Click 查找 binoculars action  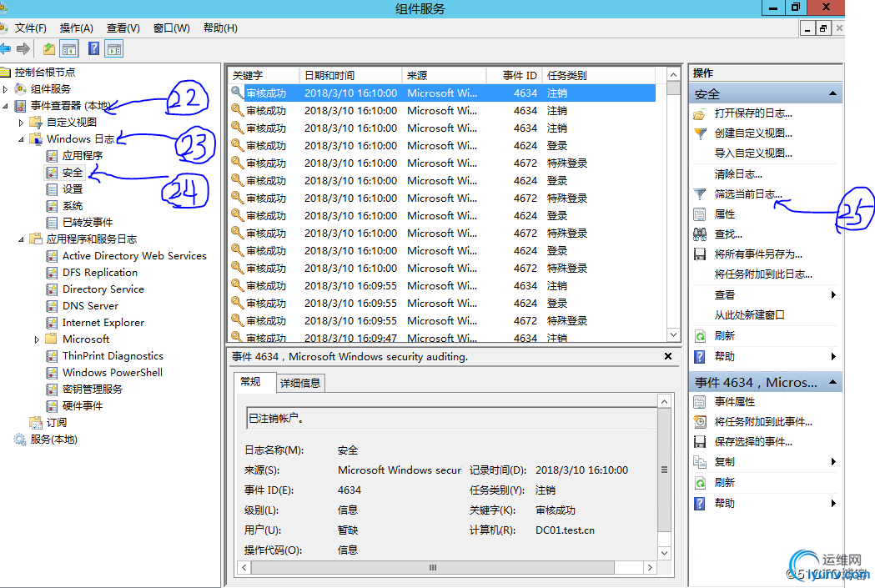700,234
